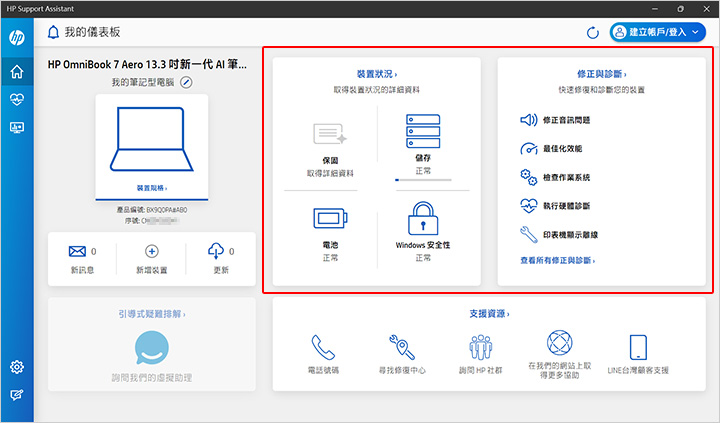Expand 建立帳戶/登入 dropdown arrow
Viewport: 720px width, 423px height.
tap(695, 32)
